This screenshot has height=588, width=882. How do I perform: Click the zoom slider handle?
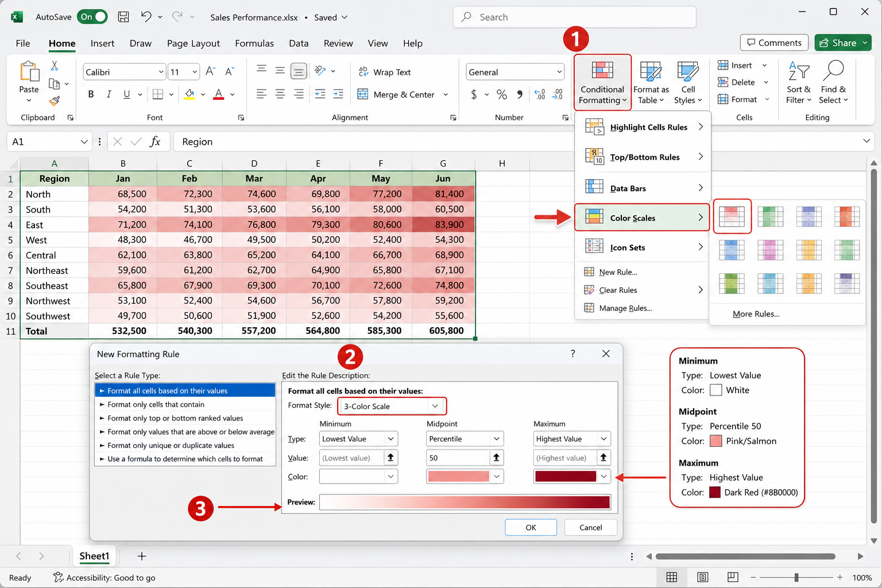pyautogui.click(x=796, y=577)
